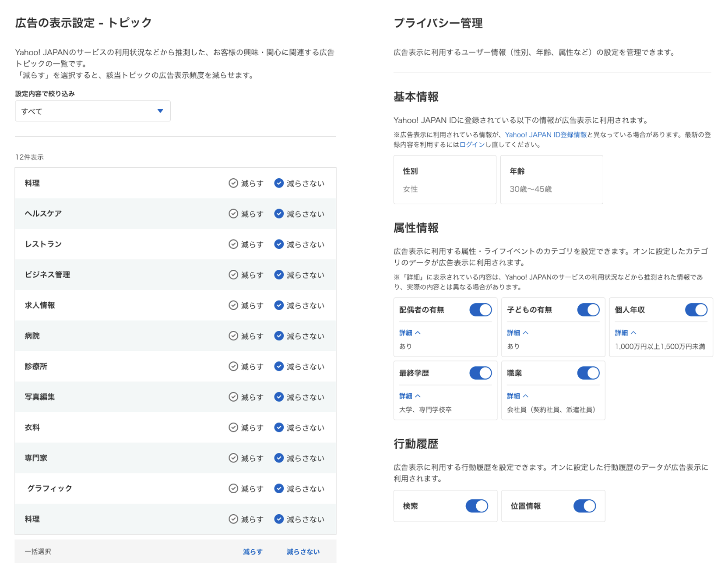
Task: Turn off the 最終学歴 switch
Action: point(480,373)
